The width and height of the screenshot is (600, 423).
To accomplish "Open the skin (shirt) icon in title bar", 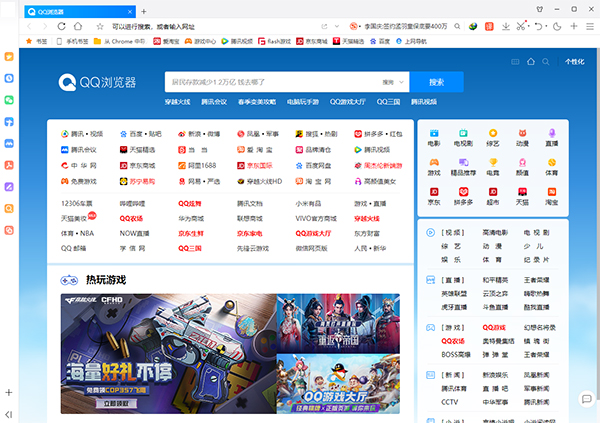I will coord(540,9).
